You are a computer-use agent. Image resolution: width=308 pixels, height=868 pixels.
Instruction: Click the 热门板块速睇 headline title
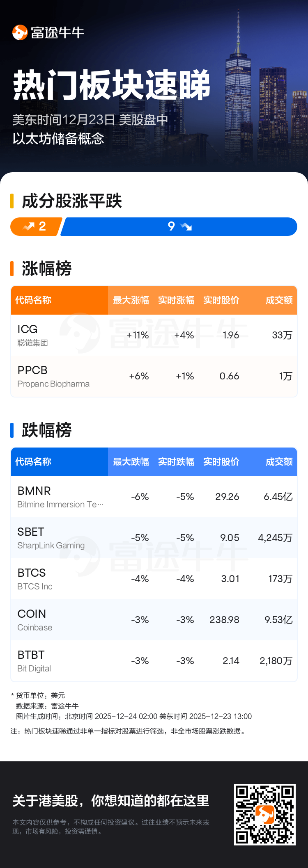tap(112, 85)
